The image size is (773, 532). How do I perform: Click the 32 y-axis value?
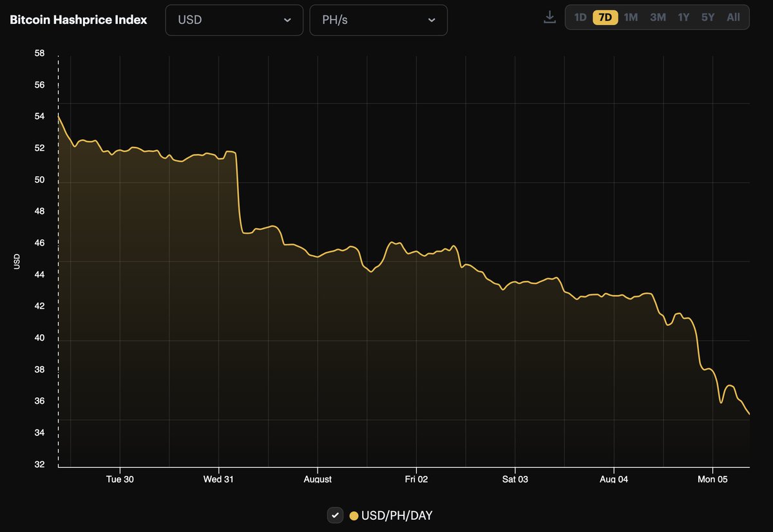pos(39,464)
